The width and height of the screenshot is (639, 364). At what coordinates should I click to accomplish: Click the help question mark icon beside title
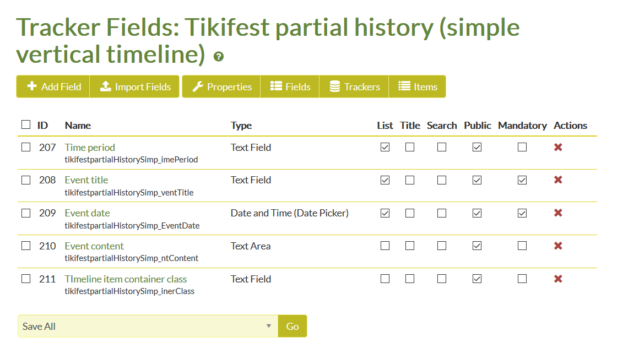coord(219,57)
